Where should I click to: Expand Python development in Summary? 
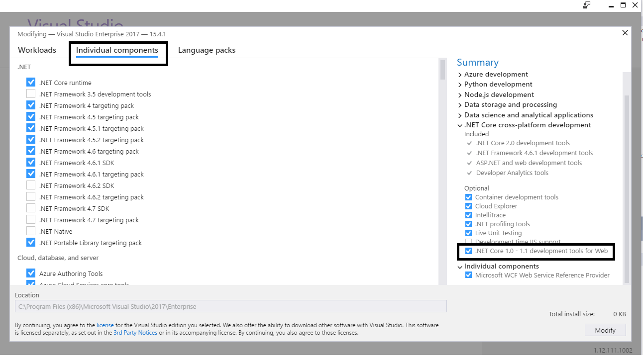click(x=460, y=85)
